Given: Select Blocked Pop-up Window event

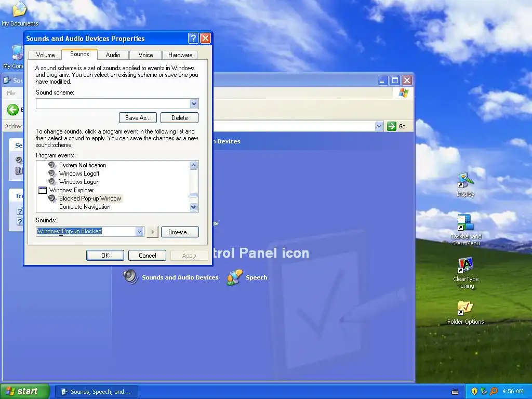Looking at the screenshot, I should [90, 198].
